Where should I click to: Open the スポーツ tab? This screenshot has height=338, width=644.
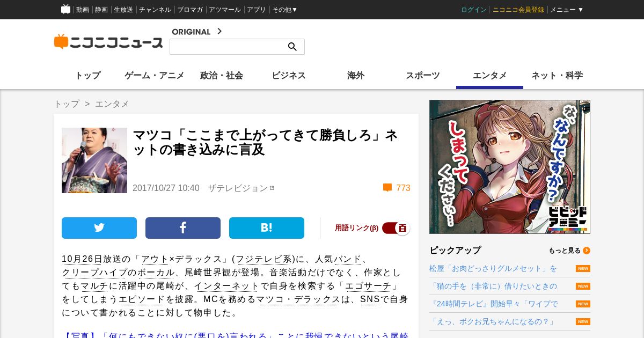(423, 76)
